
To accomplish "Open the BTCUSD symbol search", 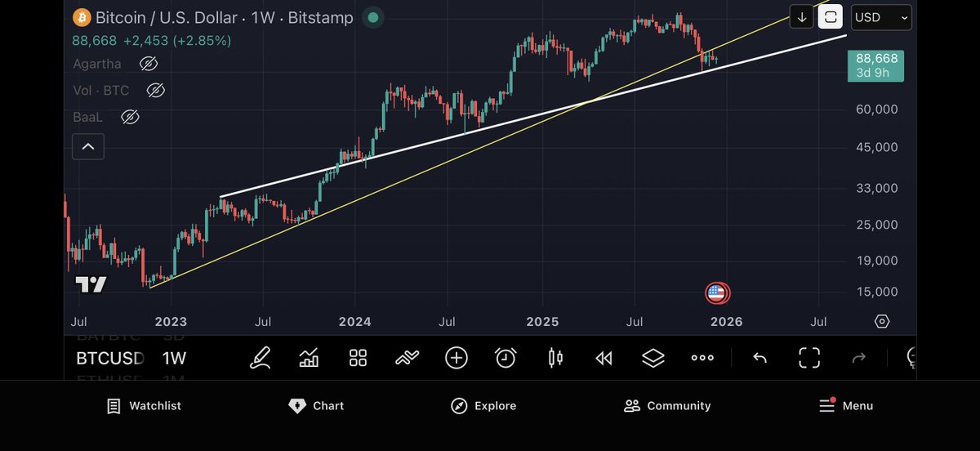I will click(110, 358).
